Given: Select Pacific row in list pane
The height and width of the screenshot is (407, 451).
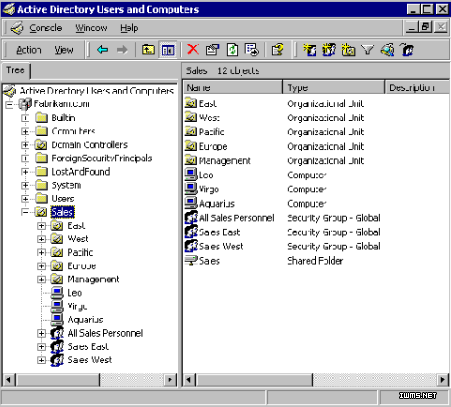Looking at the screenshot, I should 211,132.
